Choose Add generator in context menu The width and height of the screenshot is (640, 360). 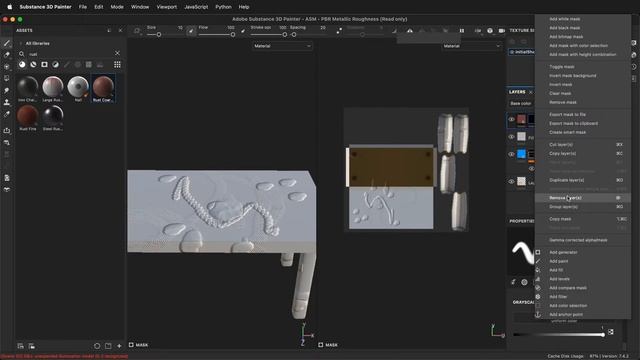[x=583, y=252]
